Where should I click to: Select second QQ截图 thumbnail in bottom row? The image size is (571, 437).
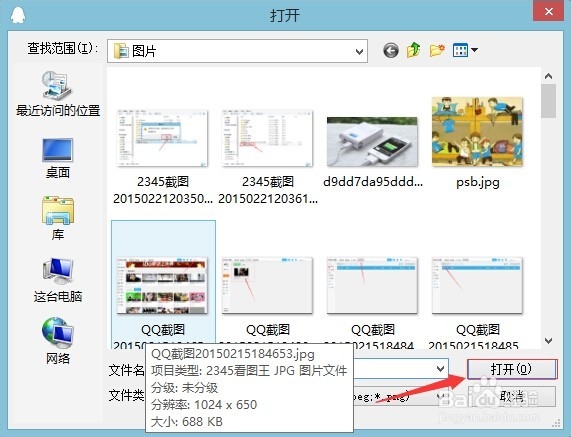(268, 286)
